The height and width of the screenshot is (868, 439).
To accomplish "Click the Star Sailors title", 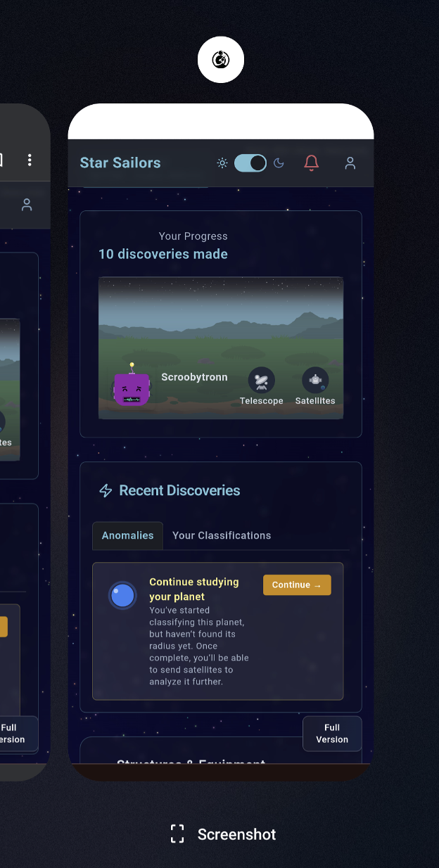I will tap(120, 163).
